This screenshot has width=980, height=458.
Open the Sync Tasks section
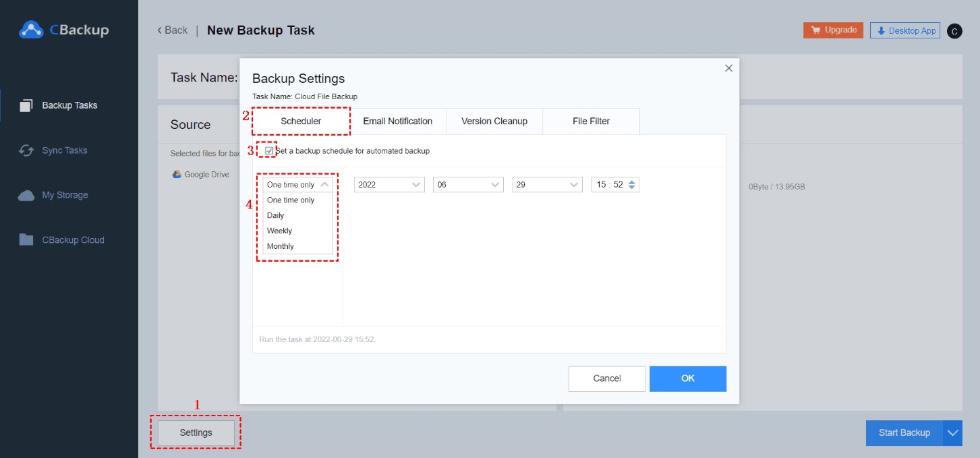coord(65,150)
